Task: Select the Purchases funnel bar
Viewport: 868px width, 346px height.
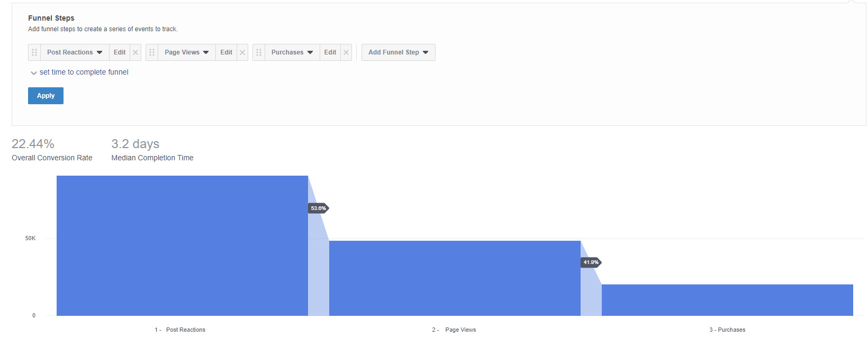Action: coord(727,300)
